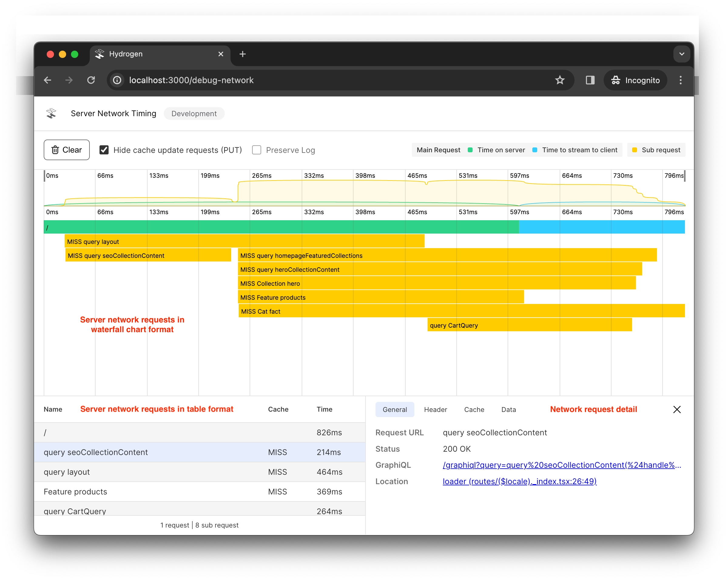728x580 pixels.
Task: Click the MISS query heroCollectionContent bar
Action: (x=440, y=269)
